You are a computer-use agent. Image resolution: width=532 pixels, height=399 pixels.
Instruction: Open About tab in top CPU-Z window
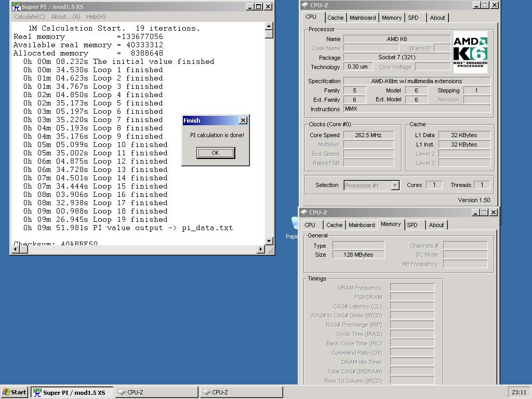[x=437, y=18]
